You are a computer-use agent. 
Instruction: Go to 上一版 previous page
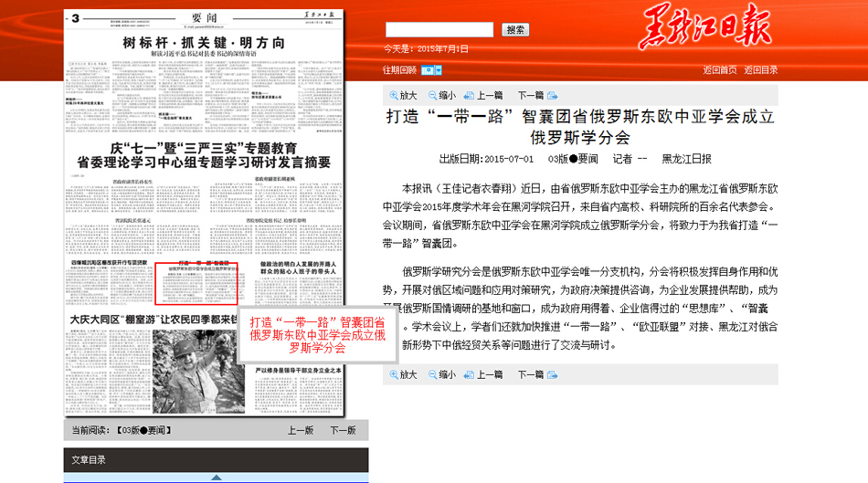[x=301, y=430]
